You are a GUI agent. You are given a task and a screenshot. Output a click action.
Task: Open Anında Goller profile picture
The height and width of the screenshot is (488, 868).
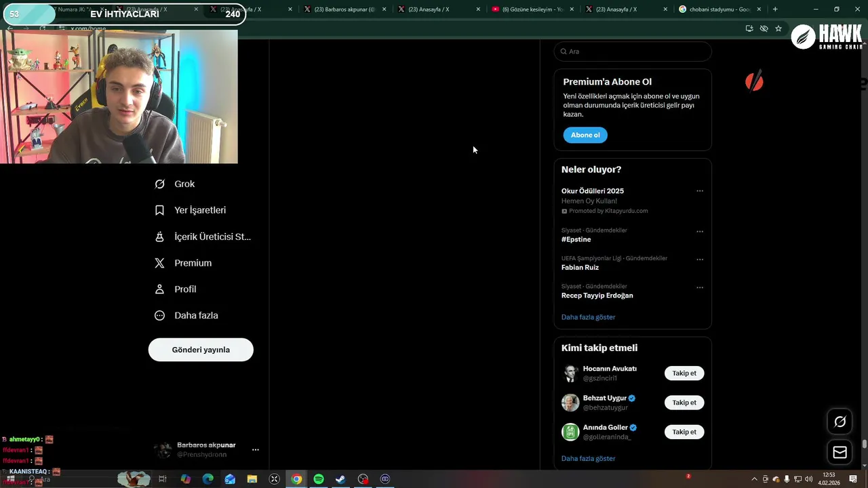(x=570, y=432)
